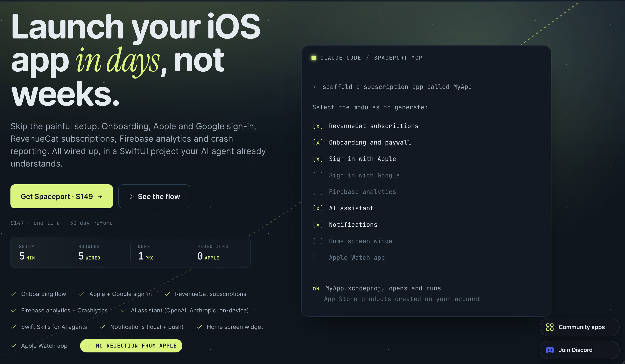This screenshot has height=364, width=625.
Task: Click the Join Discord button
Action: 579,350
